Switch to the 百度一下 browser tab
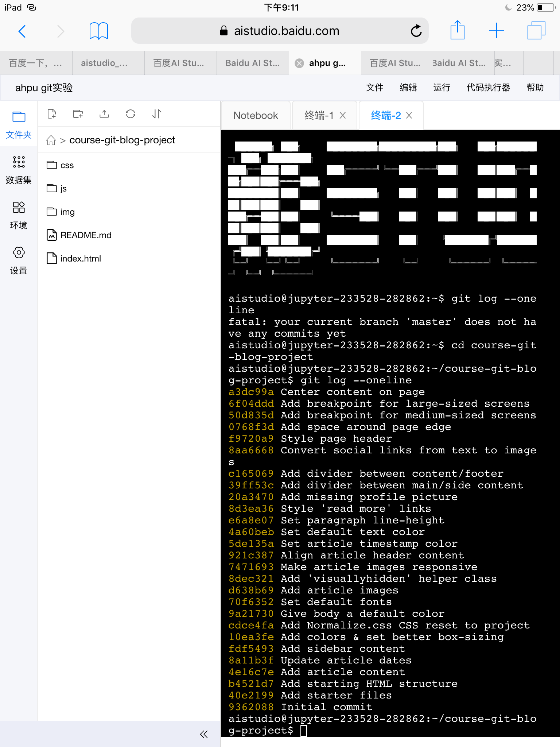This screenshot has width=560, height=747. (x=36, y=63)
